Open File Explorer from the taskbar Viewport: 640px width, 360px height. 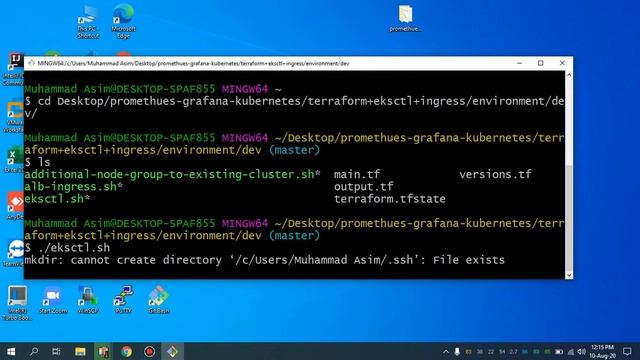pos(80,351)
